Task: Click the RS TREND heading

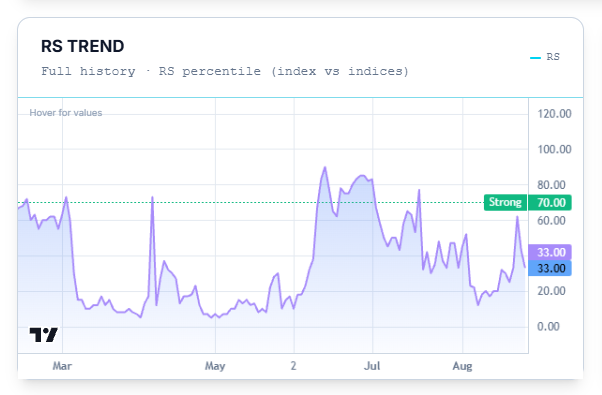Action: (83, 46)
